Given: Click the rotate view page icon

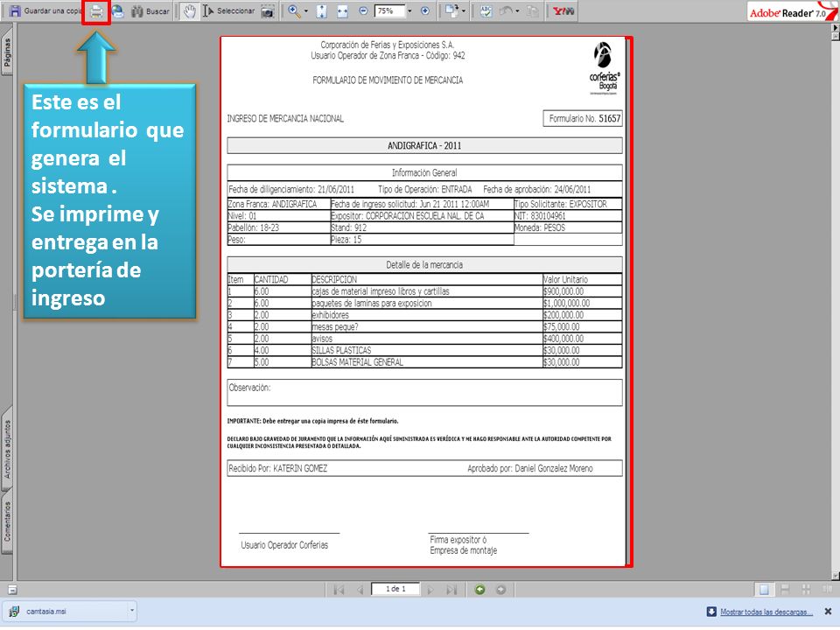Looking at the screenshot, I should [451, 10].
